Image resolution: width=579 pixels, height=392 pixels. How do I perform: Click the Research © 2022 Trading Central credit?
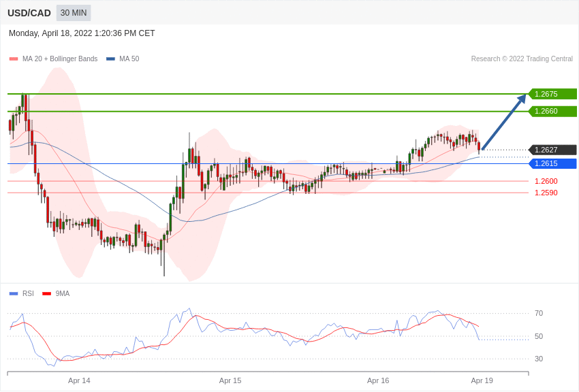(x=522, y=59)
